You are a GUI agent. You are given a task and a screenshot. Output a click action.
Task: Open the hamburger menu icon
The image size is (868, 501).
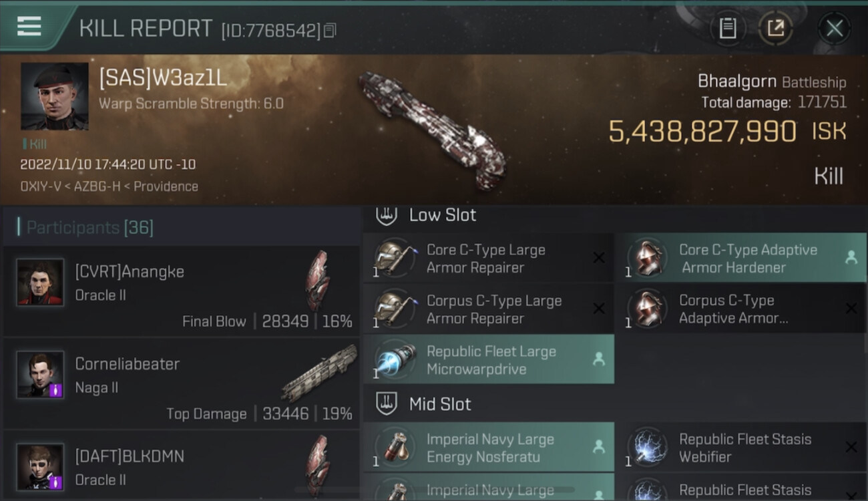29,26
